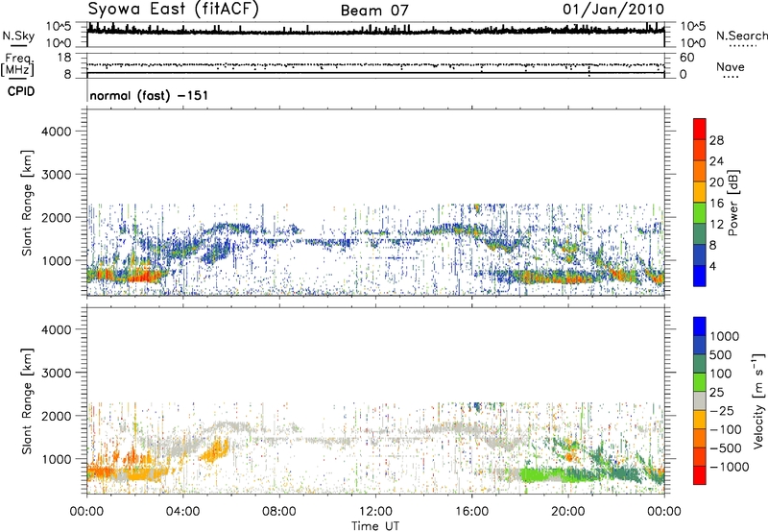
Task: Select the 'Beam 07' header label
Action: (x=374, y=11)
